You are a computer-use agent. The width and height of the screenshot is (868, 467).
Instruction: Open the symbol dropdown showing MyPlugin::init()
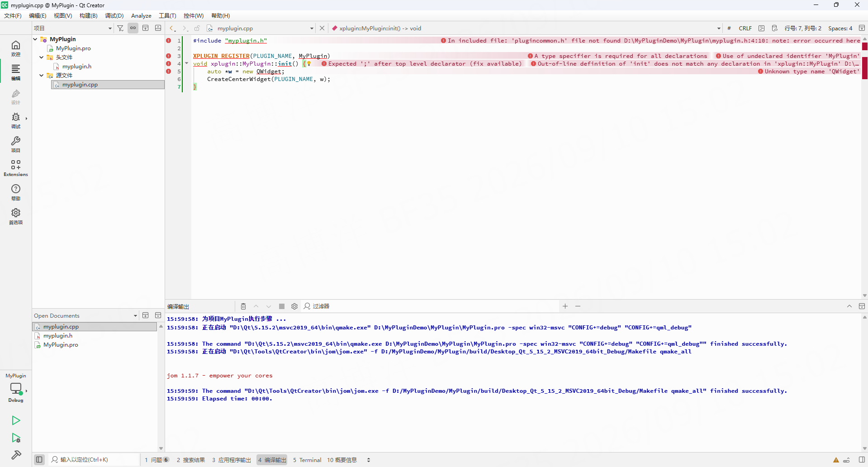pyautogui.click(x=526, y=28)
